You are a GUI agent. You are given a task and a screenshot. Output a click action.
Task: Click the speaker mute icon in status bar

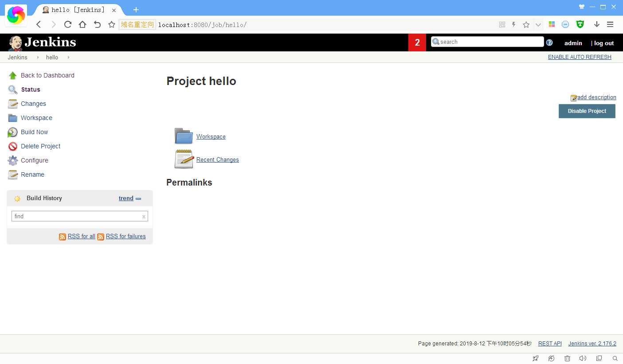click(583, 358)
